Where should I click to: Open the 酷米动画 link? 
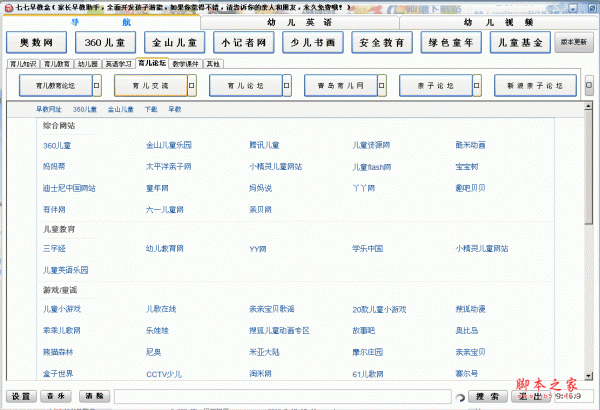(x=471, y=145)
